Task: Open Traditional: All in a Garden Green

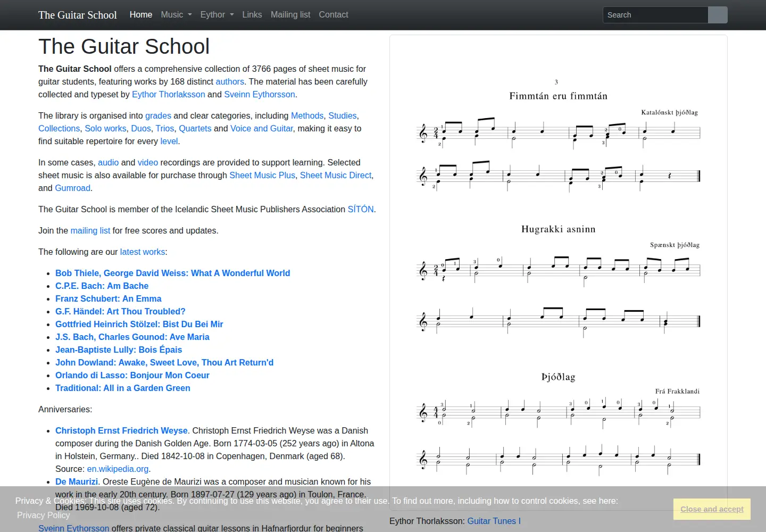Action: click(123, 388)
